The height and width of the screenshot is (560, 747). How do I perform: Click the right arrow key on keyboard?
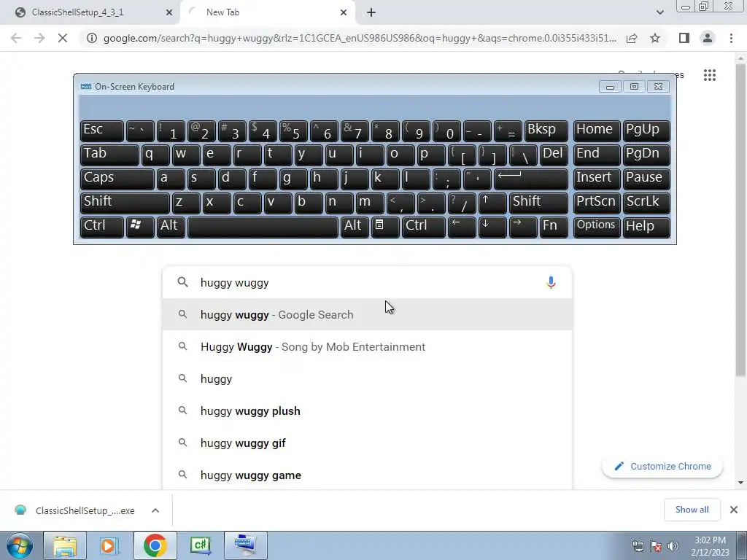click(522, 226)
